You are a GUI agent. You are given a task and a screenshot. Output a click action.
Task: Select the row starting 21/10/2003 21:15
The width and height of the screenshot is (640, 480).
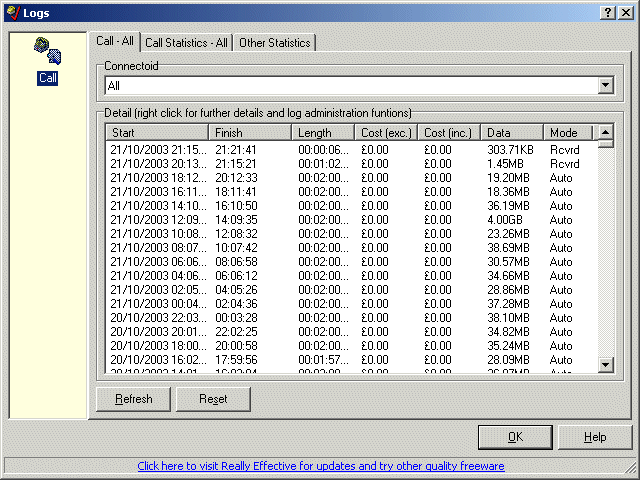(351, 150)
